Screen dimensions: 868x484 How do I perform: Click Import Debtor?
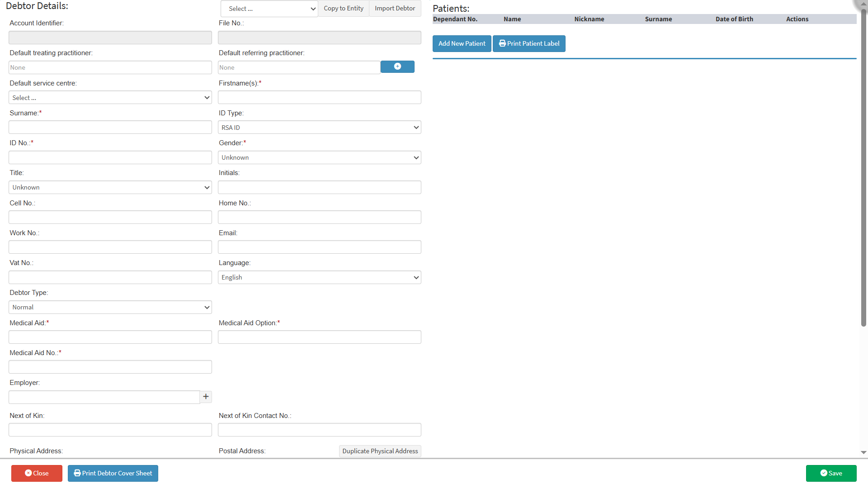[394, 8]
